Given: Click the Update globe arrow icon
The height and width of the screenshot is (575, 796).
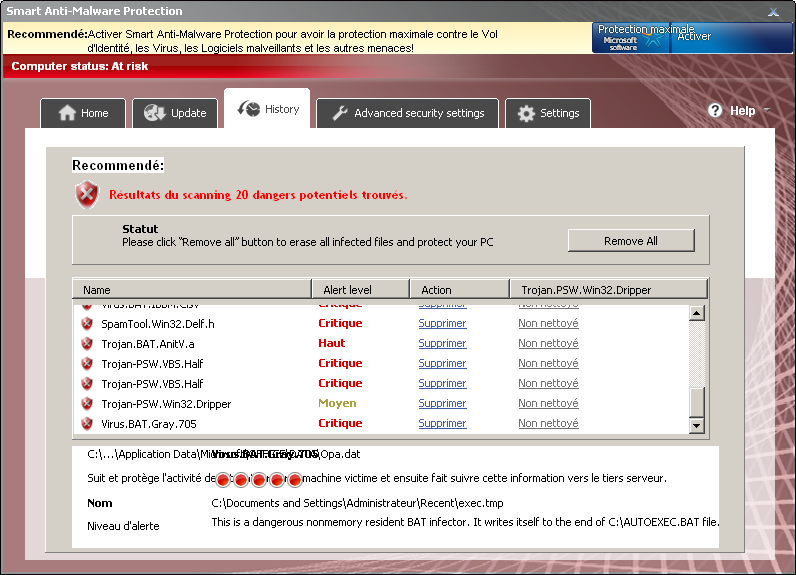Looking at the screenshot, I should point(154,113).
